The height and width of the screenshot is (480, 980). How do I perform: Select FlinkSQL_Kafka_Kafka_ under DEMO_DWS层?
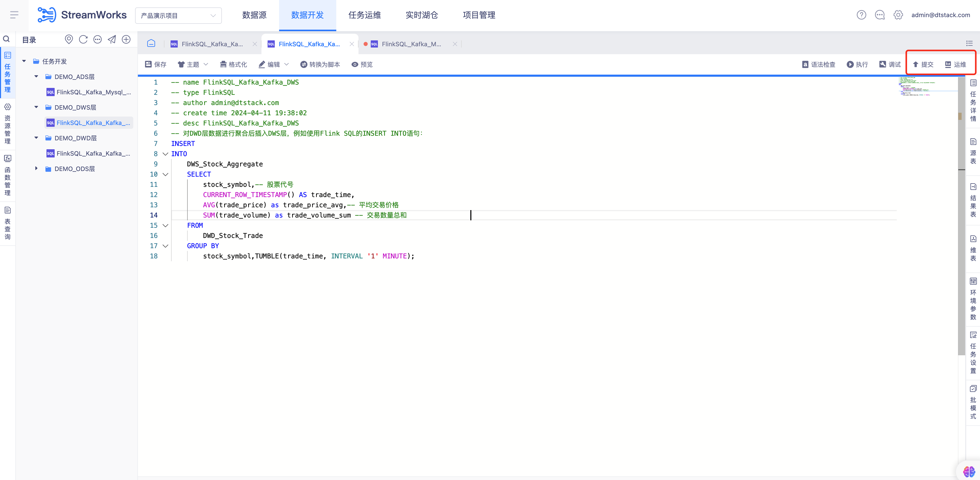[x=89, y=122]
